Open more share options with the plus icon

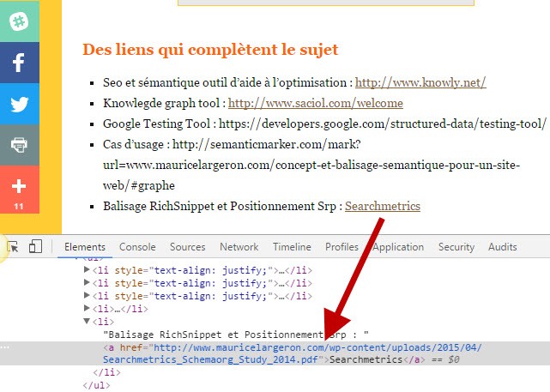click(x=19, y=186)
